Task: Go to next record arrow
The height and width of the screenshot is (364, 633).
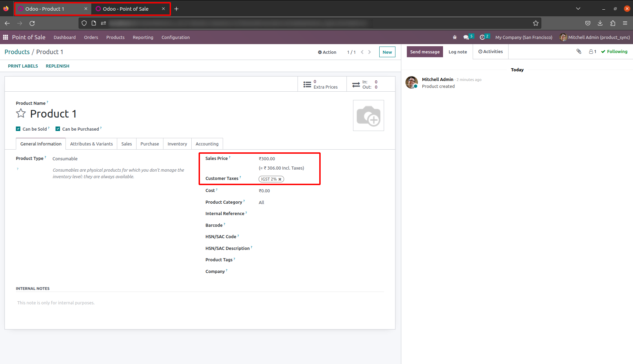Action: pos(370,52)
